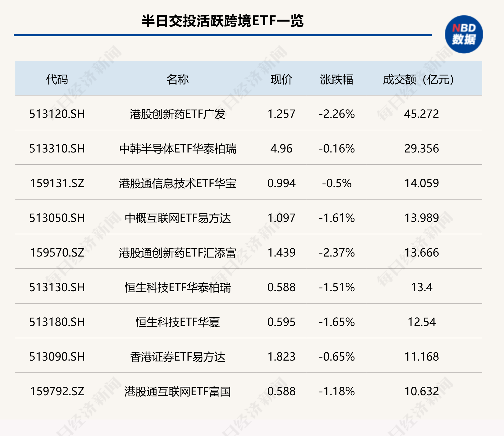Click name 恒生科技ETF华夏

tap(178, 322)
